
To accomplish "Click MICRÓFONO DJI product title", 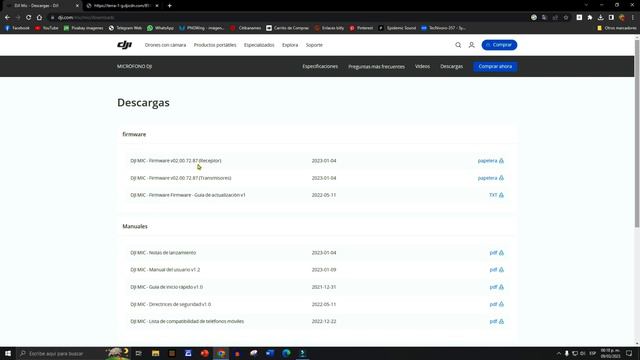I will 134,67.
